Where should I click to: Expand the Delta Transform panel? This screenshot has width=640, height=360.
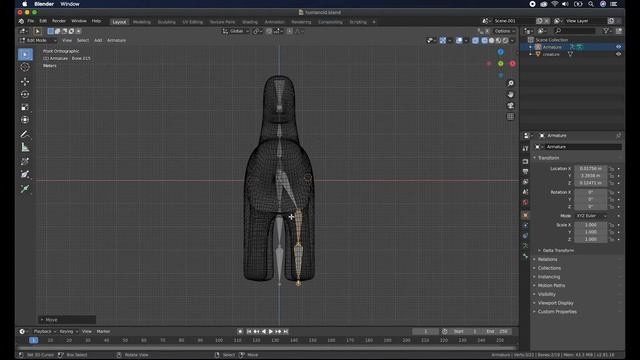[558, 251]
